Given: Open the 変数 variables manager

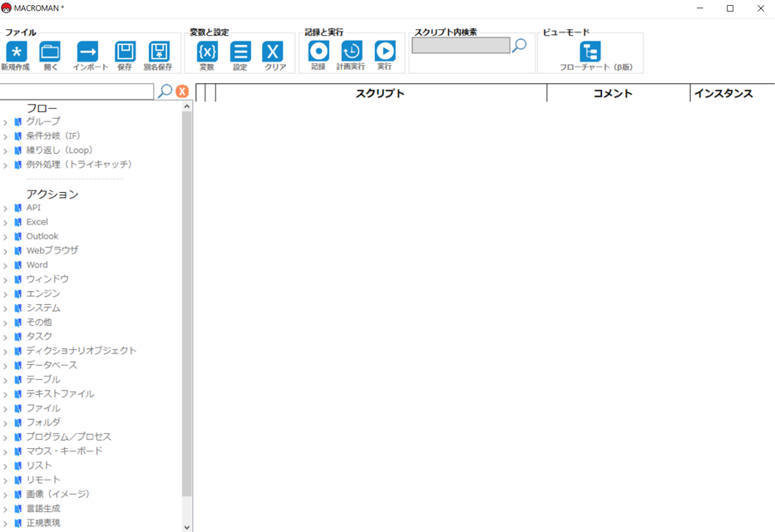Looking at the screenshot, I should click(207, 52).
